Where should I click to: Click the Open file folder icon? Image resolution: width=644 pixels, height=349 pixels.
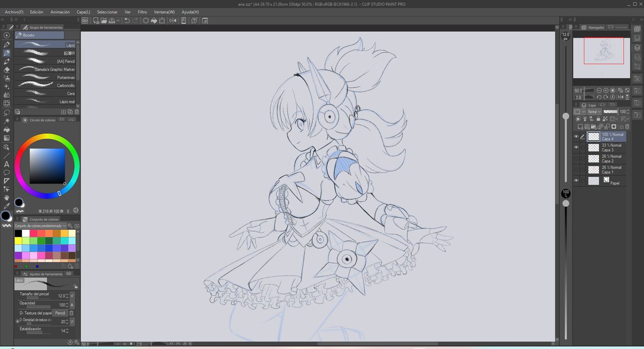pyautogui.click(x=104, y=20)
